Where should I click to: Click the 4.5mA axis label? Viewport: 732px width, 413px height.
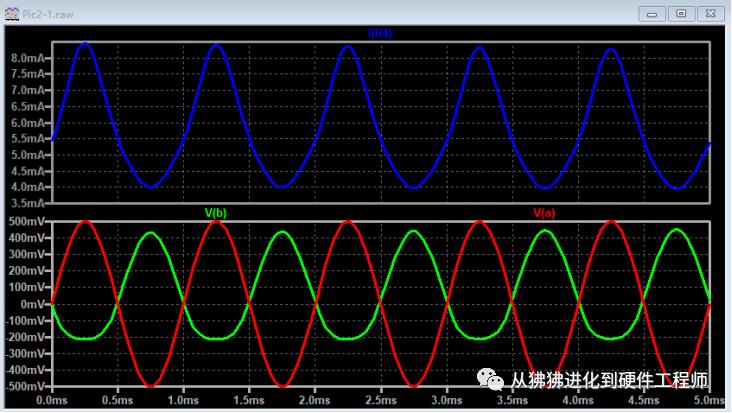(x=28, y=171)
